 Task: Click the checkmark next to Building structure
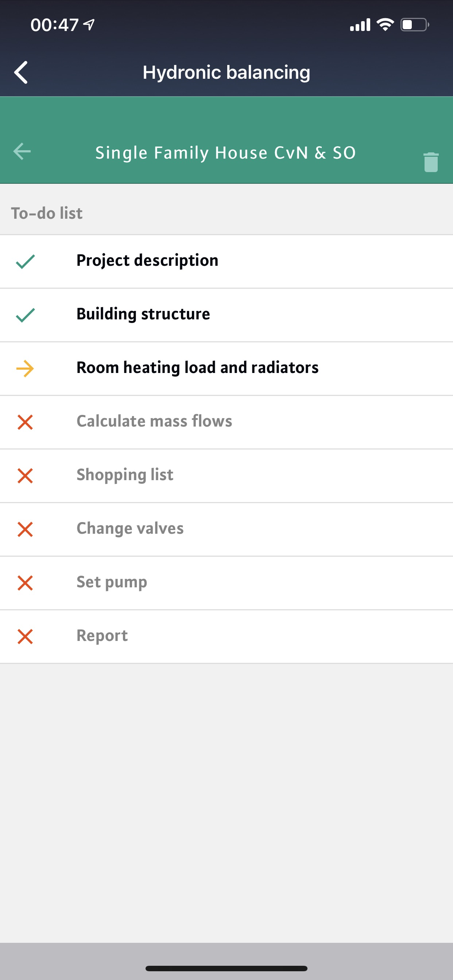[x=26, y=315]
